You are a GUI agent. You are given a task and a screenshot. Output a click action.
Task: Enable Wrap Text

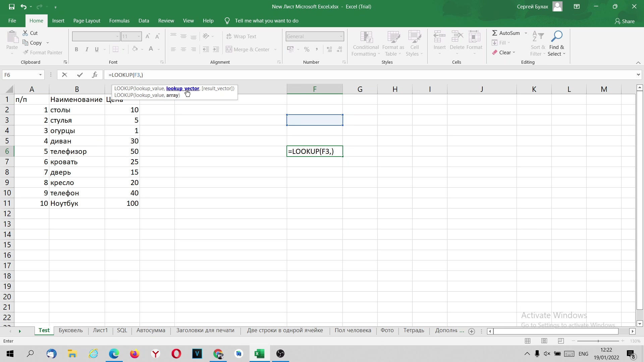click(x=241, y=36)
